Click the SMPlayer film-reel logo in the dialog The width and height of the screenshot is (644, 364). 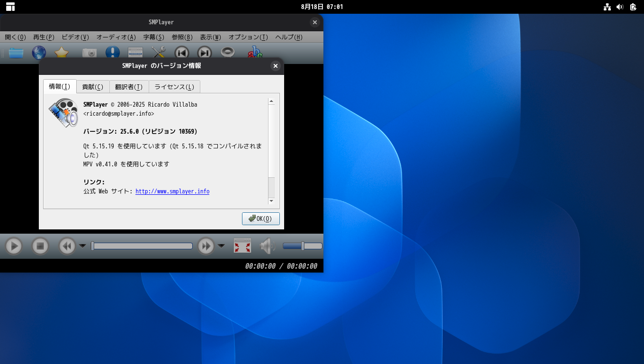point(63,113)
